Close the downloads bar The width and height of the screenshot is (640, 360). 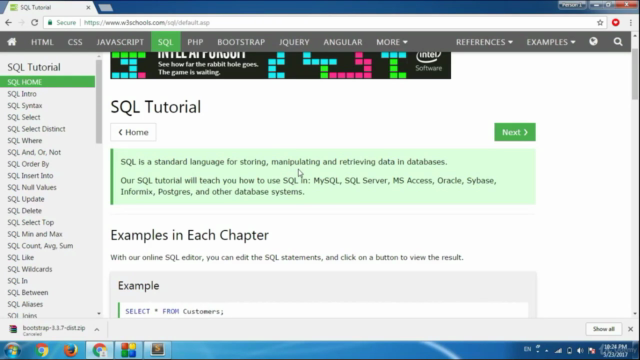(x=630, y=329)
